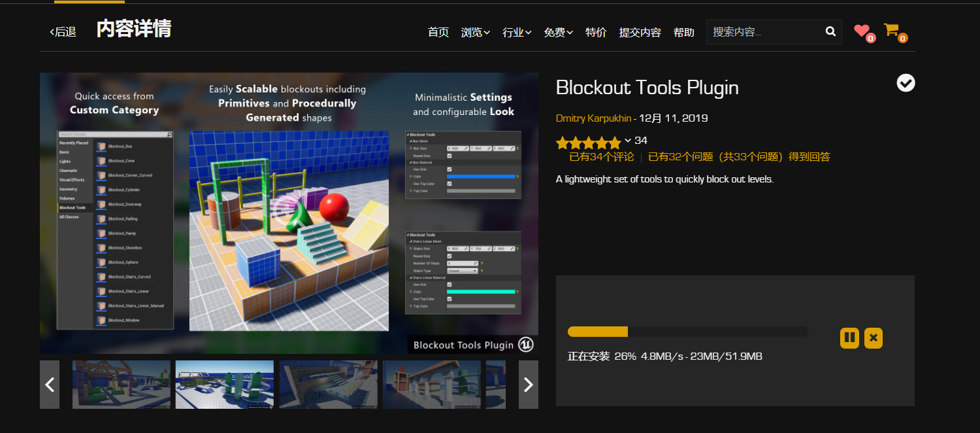Focus the 搜索内容 search field
The width and height of the screenshot is (980, 433).
pos(764,31)
